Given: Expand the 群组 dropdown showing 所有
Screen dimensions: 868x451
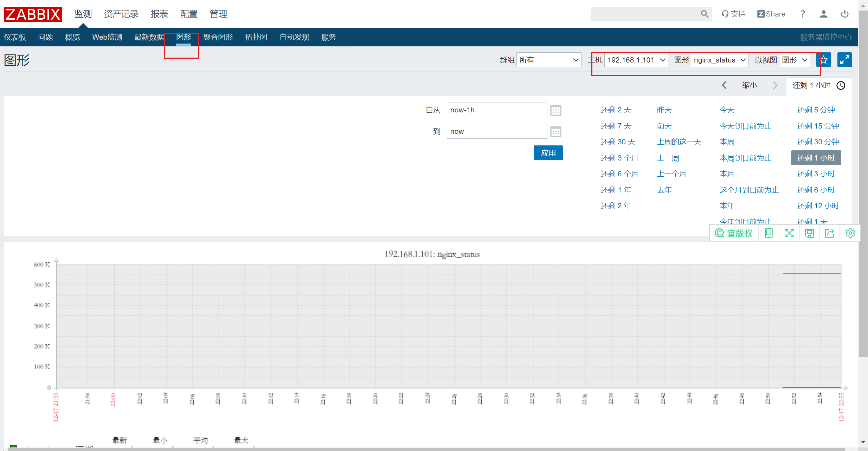Looking at the screenshot, I should point(548,60).
